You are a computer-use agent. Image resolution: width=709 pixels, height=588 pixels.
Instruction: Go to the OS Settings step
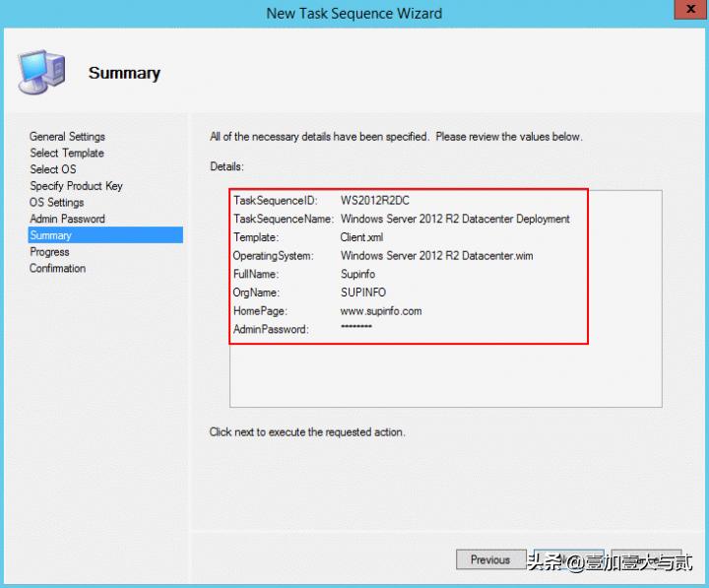56,202
